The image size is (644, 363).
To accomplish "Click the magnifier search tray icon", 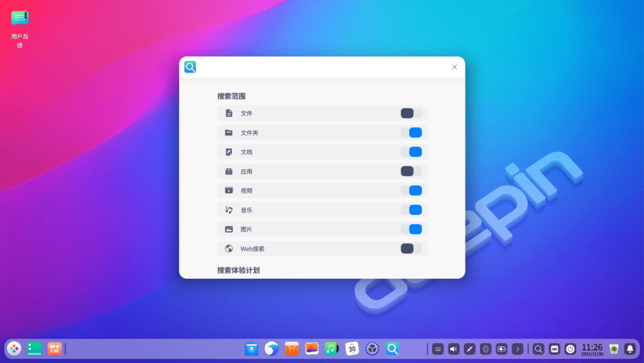I will click(538, 349).
